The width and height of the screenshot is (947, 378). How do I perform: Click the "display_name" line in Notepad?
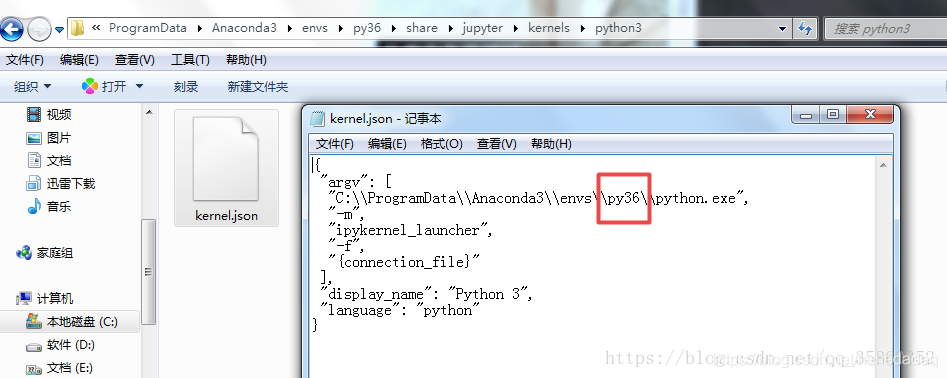point(427,294)
